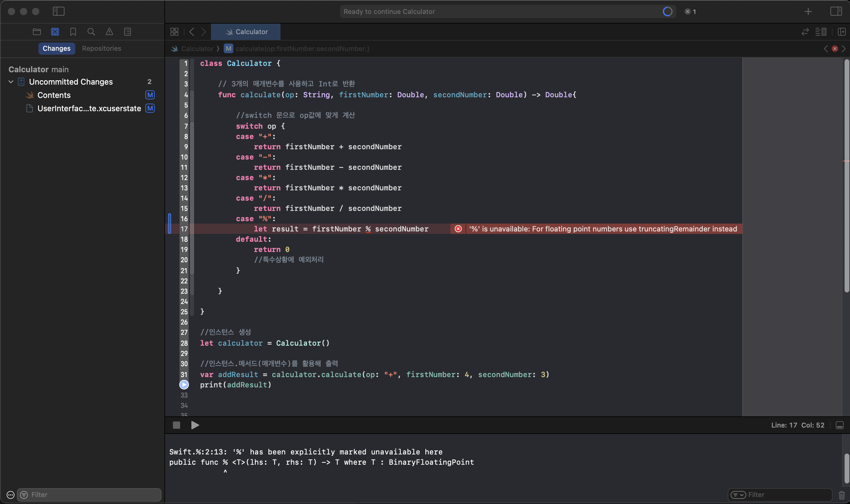Image resolution: width=850 pixels, height=504 pixels.
Task: Toggle the debug area visibility
Action: 839,425
